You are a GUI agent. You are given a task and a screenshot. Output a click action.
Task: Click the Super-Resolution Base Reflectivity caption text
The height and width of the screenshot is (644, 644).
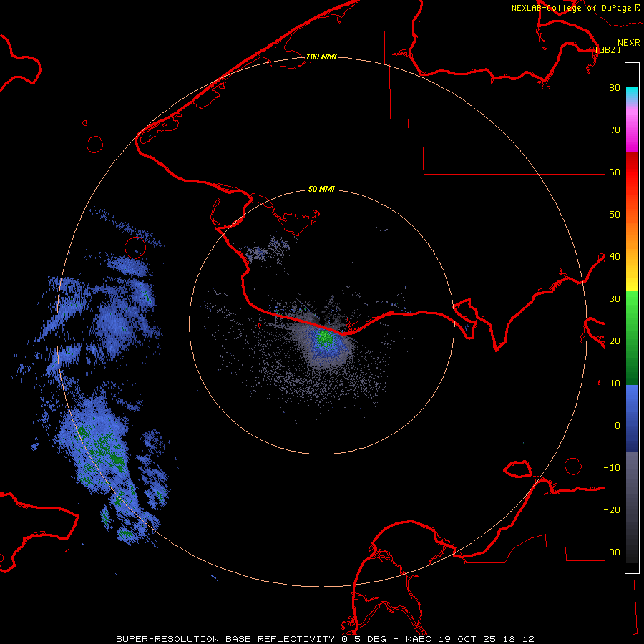coord(224,639)
